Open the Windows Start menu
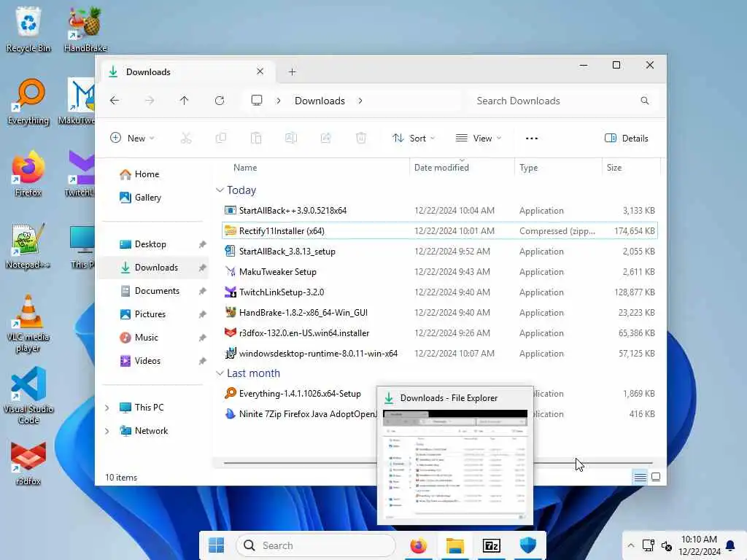 pos(217,545)
